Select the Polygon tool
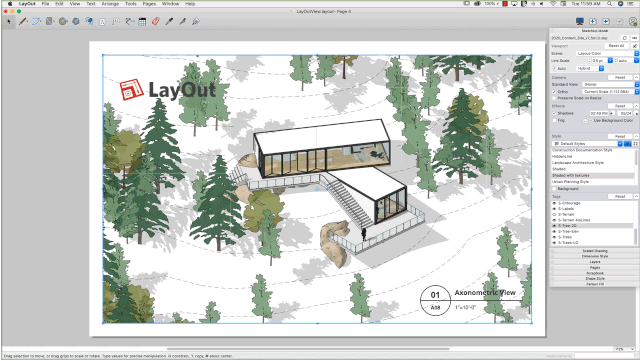640x361 pixels. pyautogui.click(x=76, y=21)
